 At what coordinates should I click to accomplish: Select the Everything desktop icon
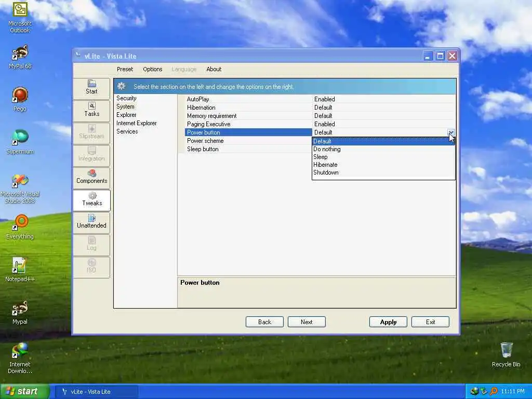(20, 227)
